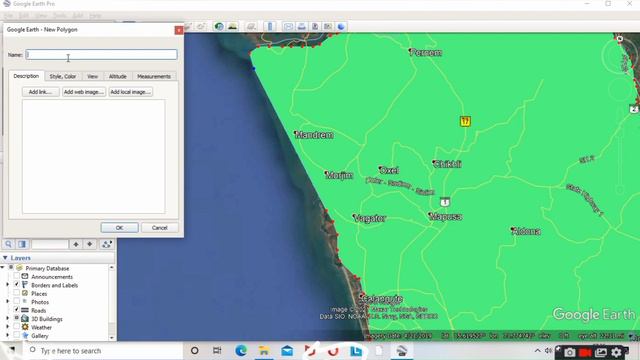
Task: Click the polygon Name input field
Action: point(101,54)
